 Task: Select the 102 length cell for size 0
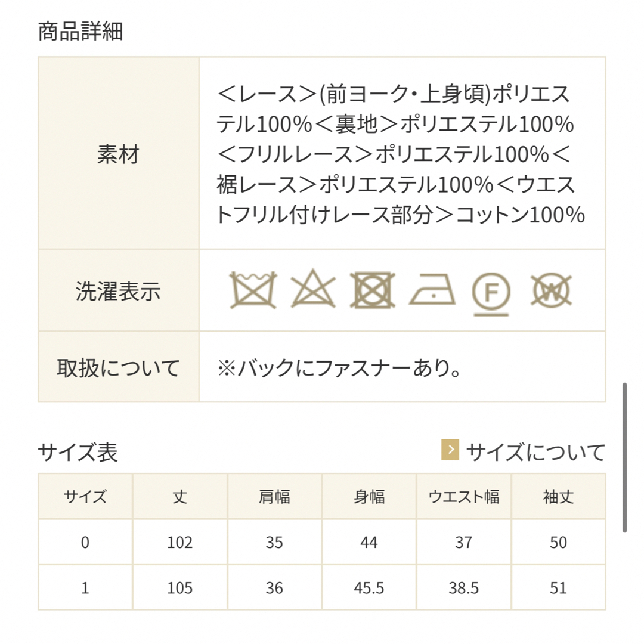point(180,542)
